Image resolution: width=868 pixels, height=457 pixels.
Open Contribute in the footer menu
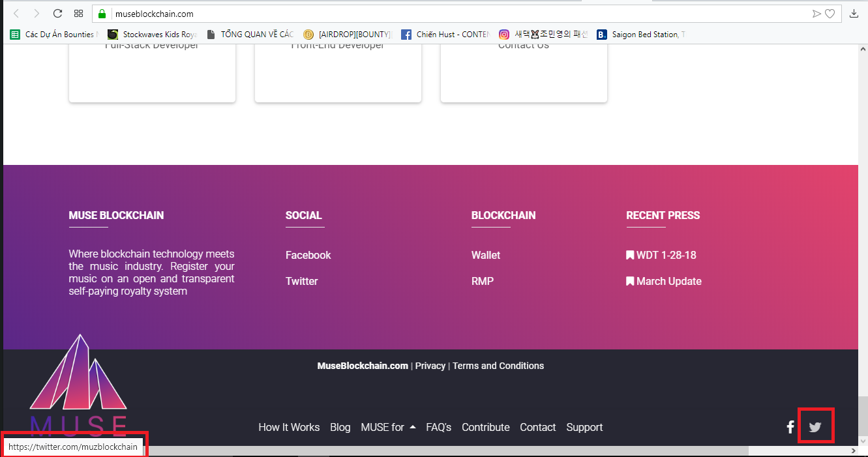(486, 427)
